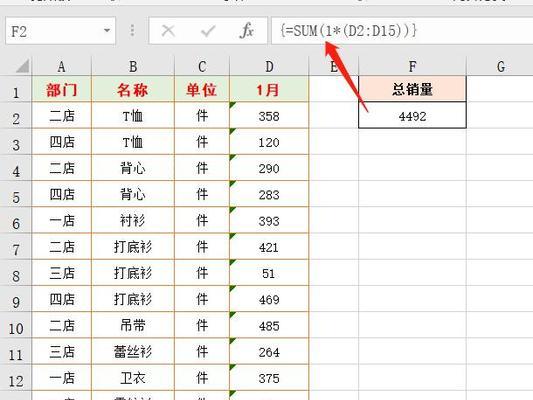Image resolution: width=533 pixels, height=400 pixels.
Task: Select the 总销量 header cell
Action: [412, 89]
